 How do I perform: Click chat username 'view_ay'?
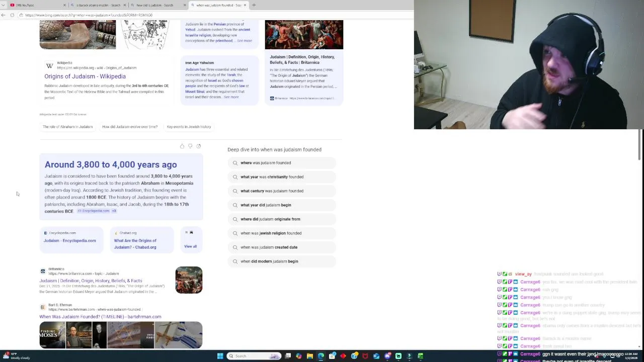pos(523,275)
